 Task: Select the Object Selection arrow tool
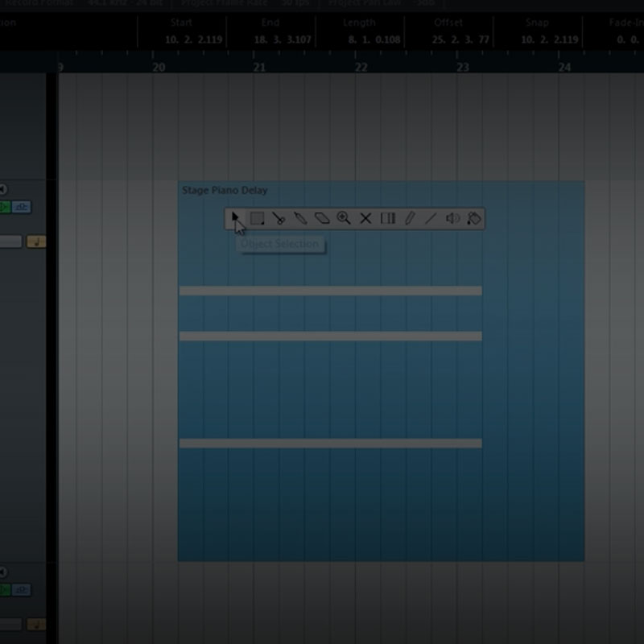tap(235, 218)
